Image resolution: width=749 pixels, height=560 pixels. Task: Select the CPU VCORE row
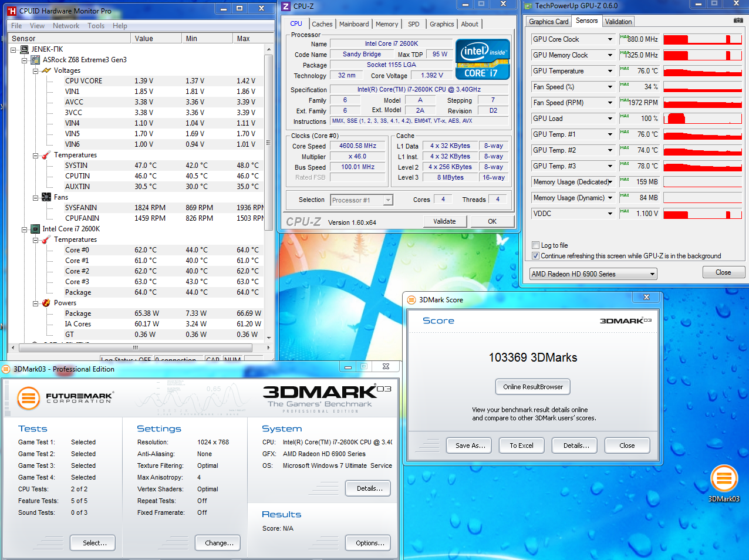[164, 81]
